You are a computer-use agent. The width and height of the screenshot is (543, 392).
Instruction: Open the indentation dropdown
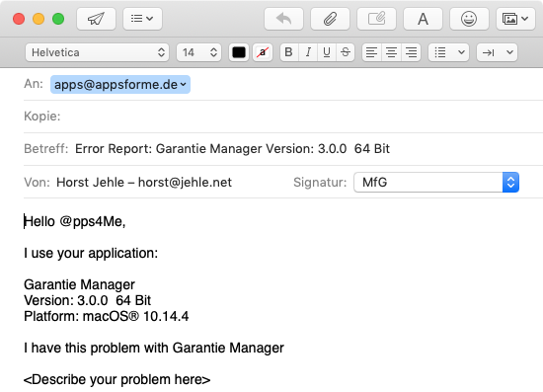(497, 52)
